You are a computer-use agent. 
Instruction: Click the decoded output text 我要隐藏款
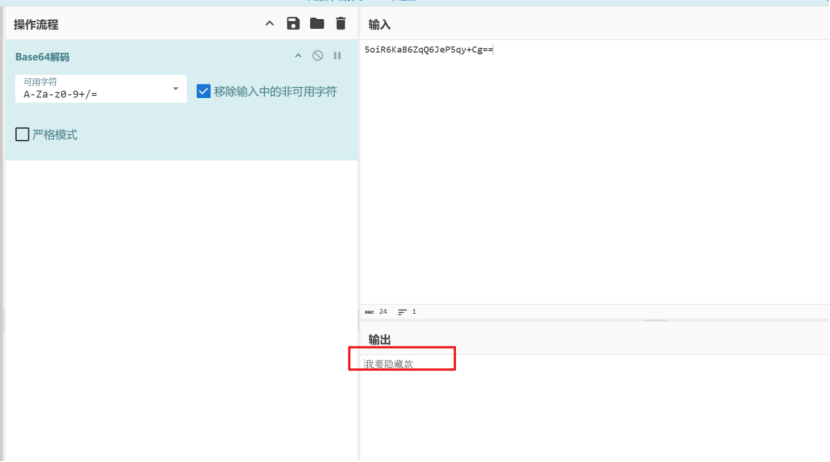388,364
